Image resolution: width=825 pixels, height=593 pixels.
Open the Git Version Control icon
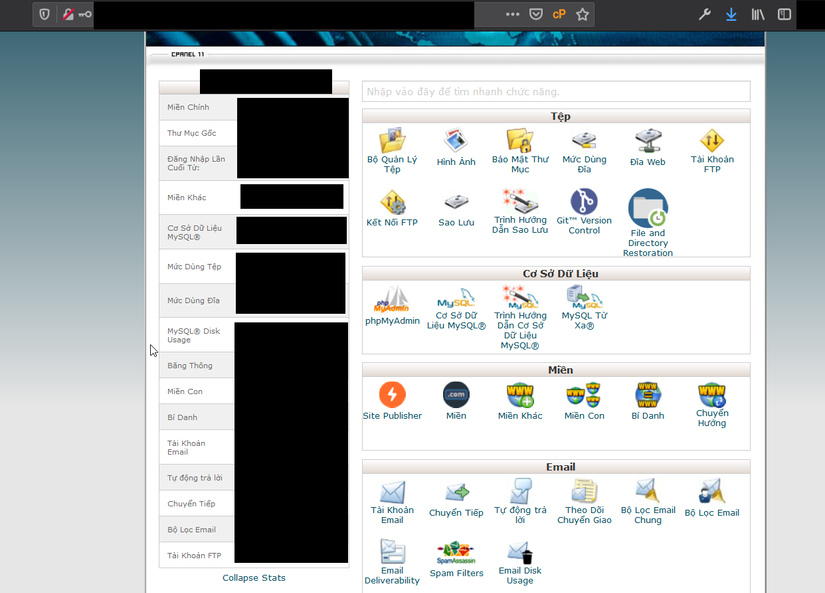click(x=584, y=202)
